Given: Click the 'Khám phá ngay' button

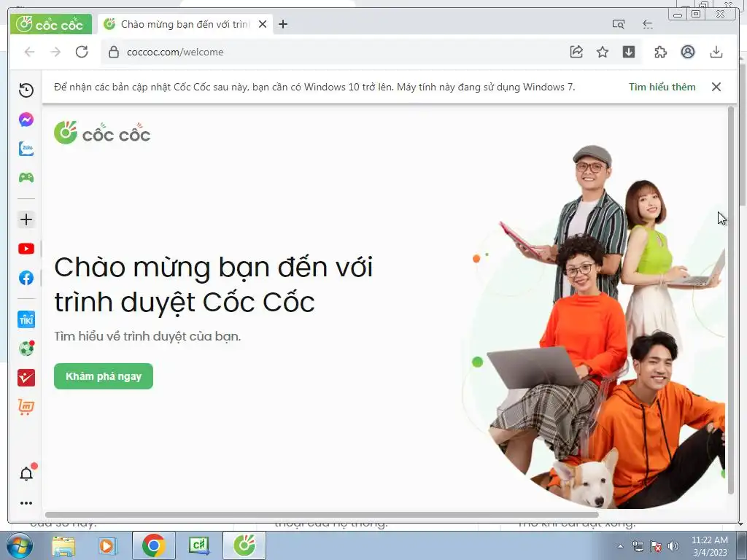Looking at the screenshot, I should (x=104, y=376).
